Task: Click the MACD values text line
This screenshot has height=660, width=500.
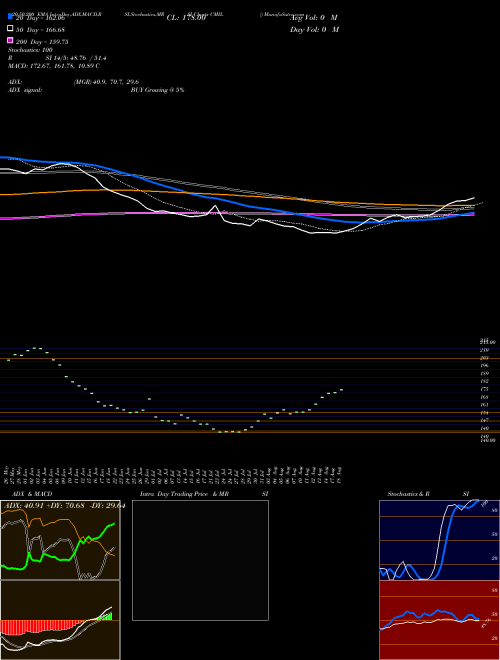Action: 54,66
